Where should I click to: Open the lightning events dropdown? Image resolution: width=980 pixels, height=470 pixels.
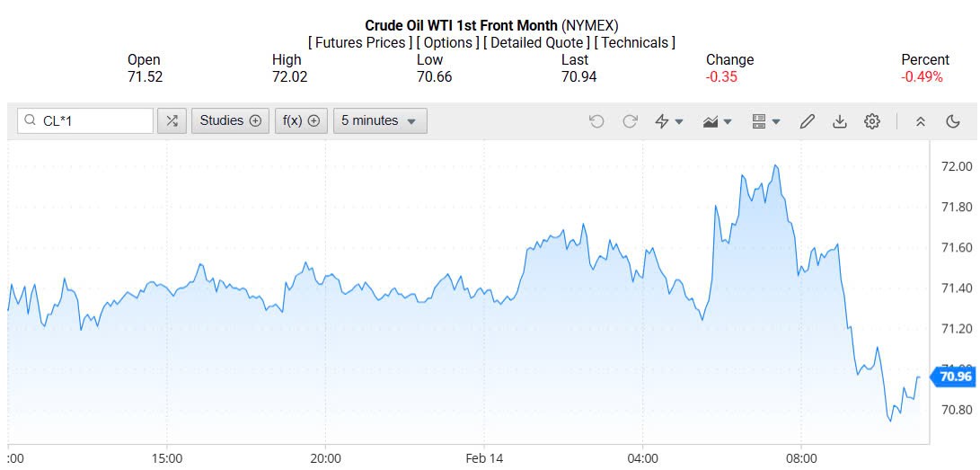point(669,121)
